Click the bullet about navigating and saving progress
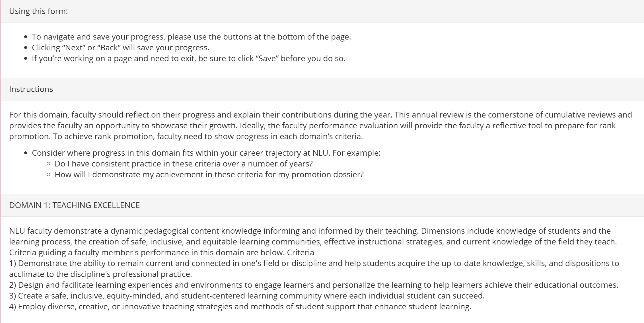The width and height of the screenshot is (644, 323). click(x=191, y=37)
